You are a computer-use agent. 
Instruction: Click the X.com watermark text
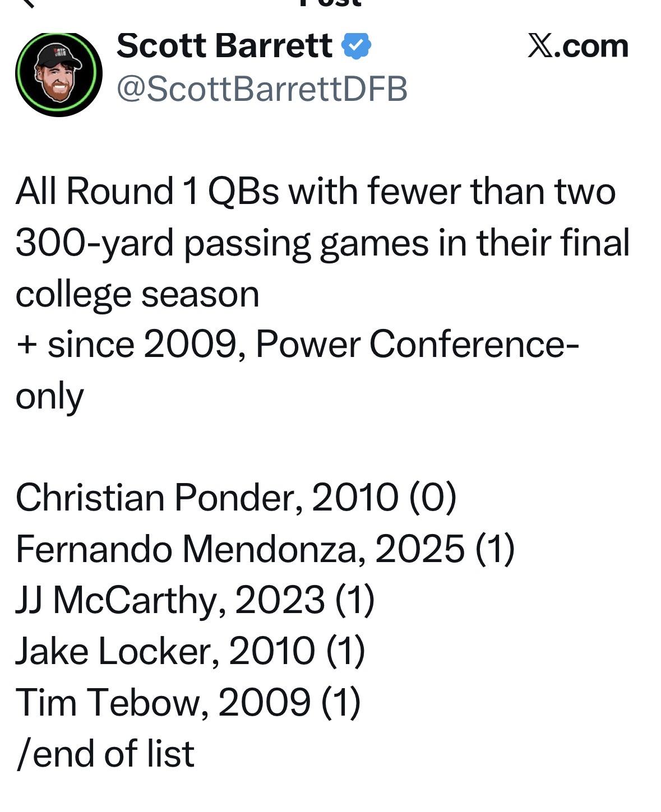pyautogui.click(x=577, y=46)
